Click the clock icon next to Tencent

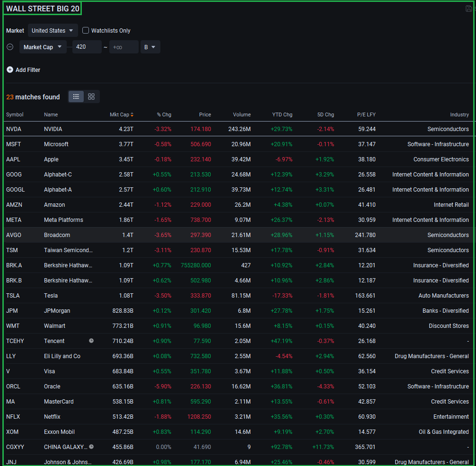pyautogui.click(x=91, y=341)
